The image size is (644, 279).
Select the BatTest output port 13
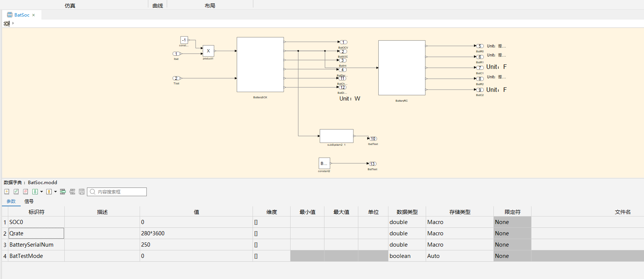(372, 164)
